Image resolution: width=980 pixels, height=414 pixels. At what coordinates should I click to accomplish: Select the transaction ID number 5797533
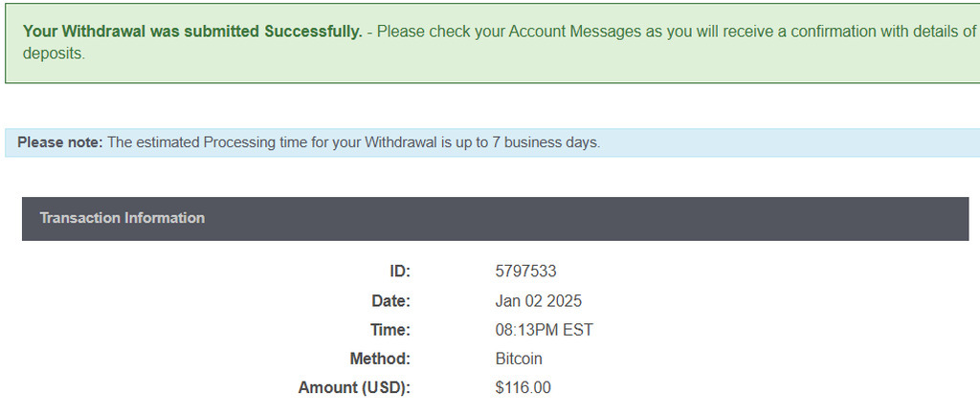pos(525,272)
